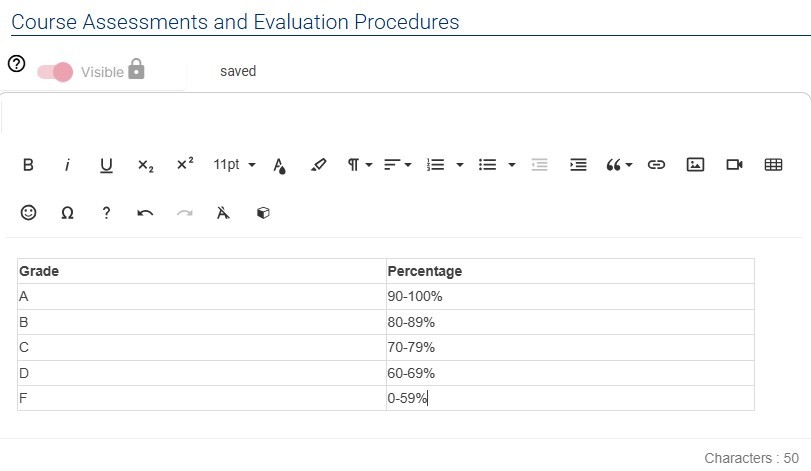
Task: Click the lock icon beside Visible
Action: pos(136,68)
